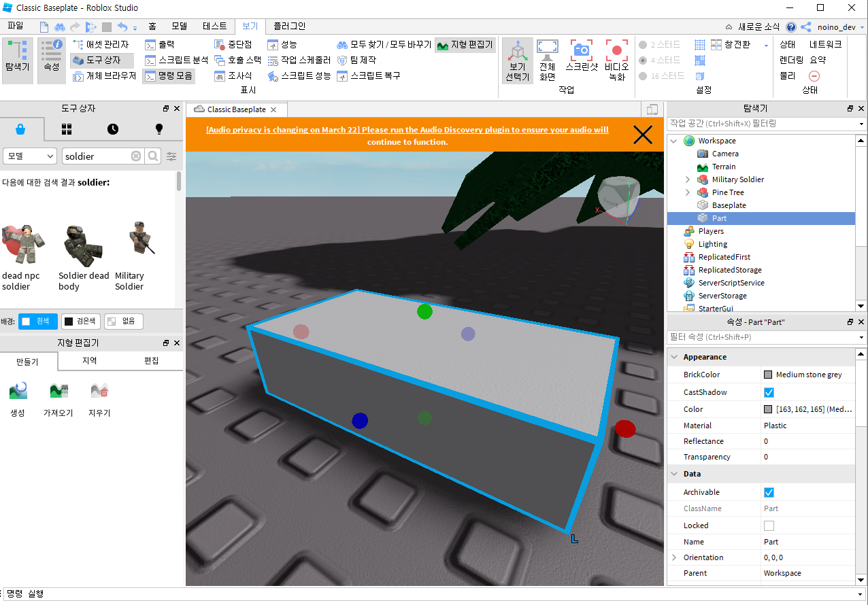Click the BrickColor grey swatch
The height and width of the screenshot is (605, 868).
coord(768,375)
